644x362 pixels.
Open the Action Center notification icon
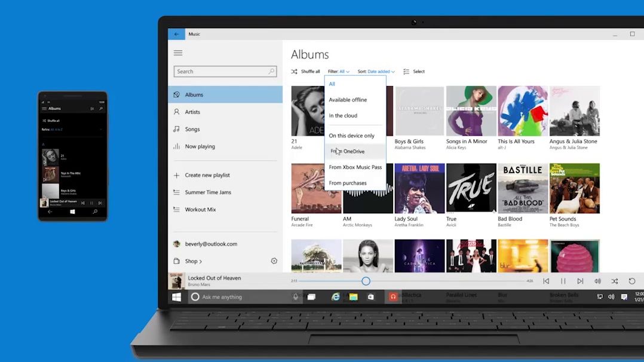pyautogui.click(x=624, y=297)
